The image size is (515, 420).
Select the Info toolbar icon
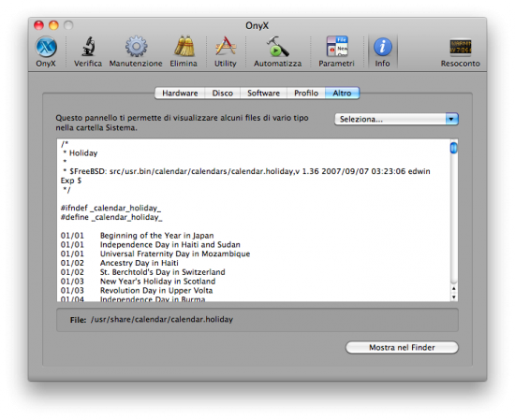(383, 51)
